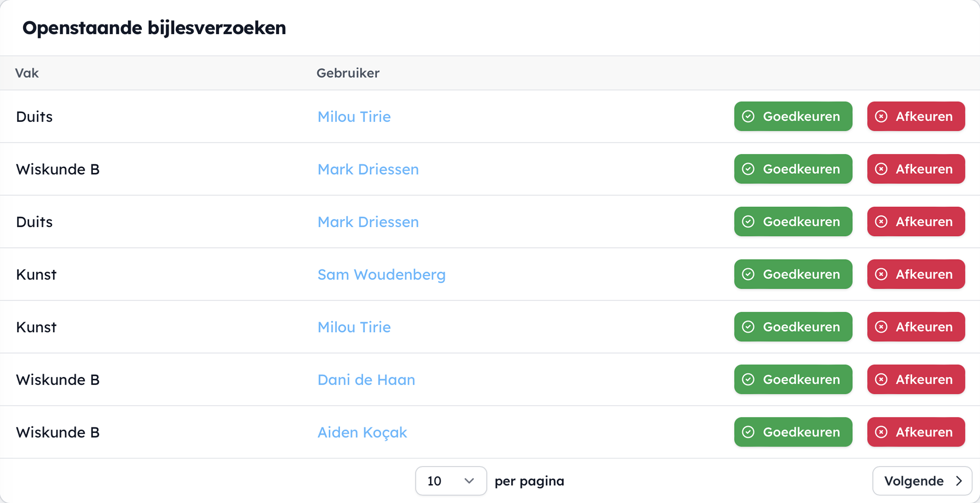Viewport: 980px width, 503px height.
Task: Approve Dani de Haan's Wiskunde B request
Action: [793, 380]
